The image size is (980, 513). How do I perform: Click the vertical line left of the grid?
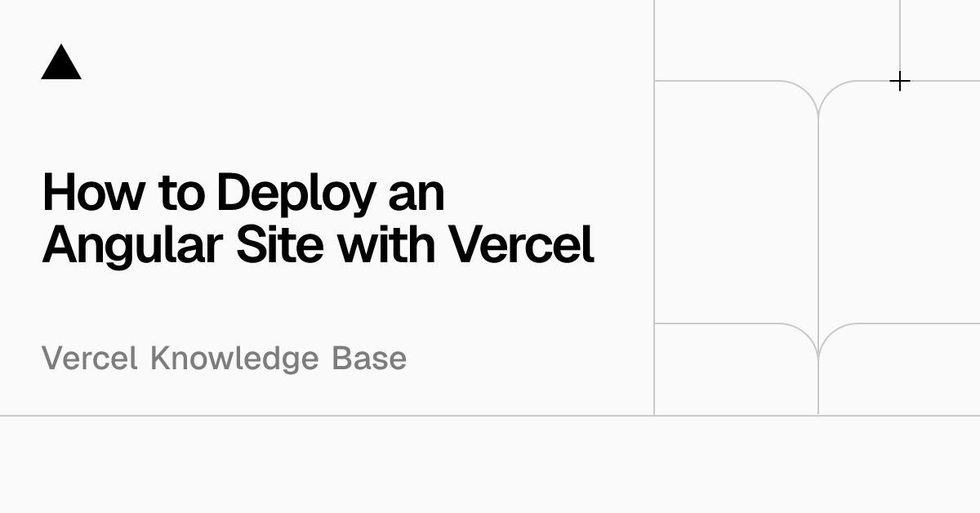654,245
